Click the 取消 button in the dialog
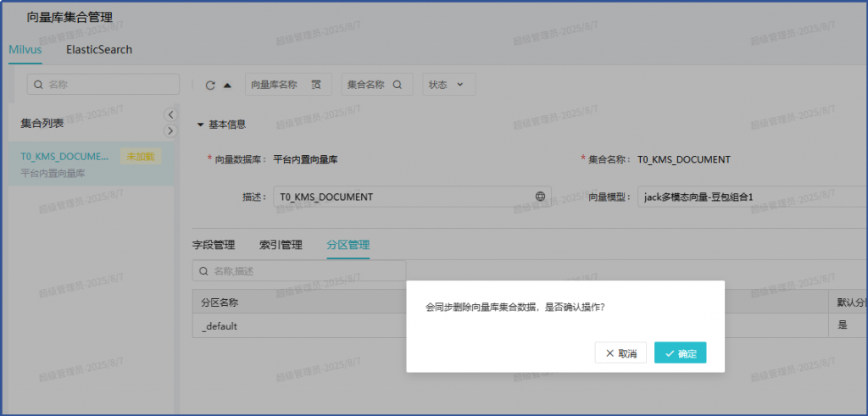 tap(620, 353)
